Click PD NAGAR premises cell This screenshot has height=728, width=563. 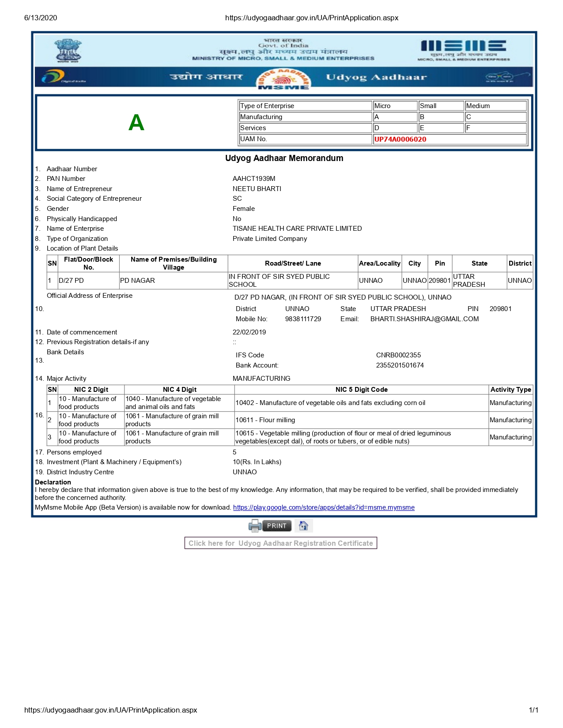coord(174,281)
